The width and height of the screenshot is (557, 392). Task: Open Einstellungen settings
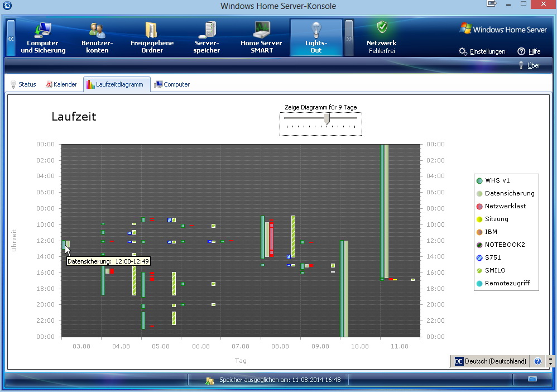(x=482, y=51)
